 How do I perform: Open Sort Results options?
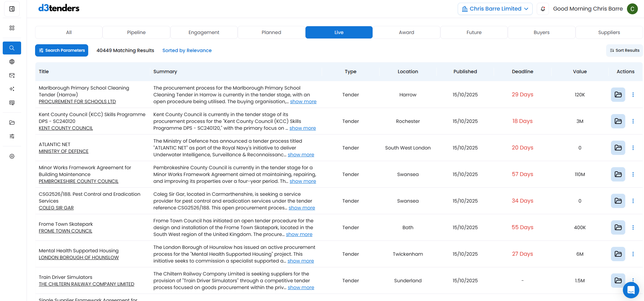pos(624,50)
